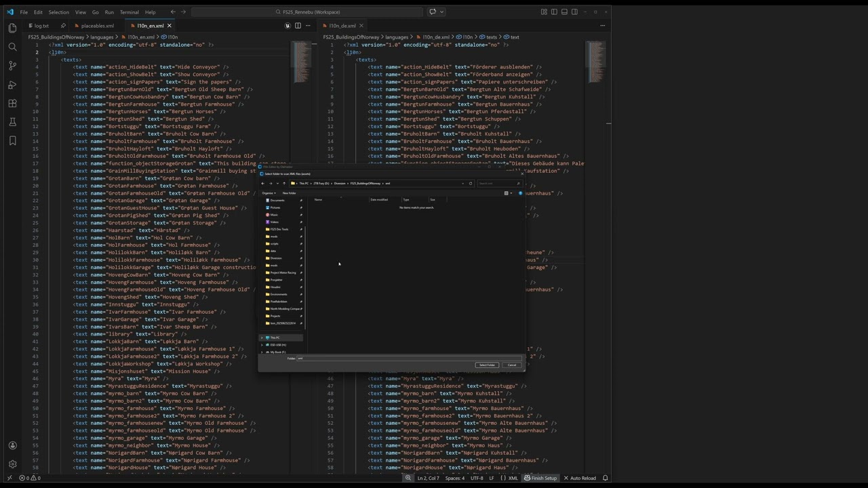
Task: Click the Customize Layout icon
Action: [544, 12]
